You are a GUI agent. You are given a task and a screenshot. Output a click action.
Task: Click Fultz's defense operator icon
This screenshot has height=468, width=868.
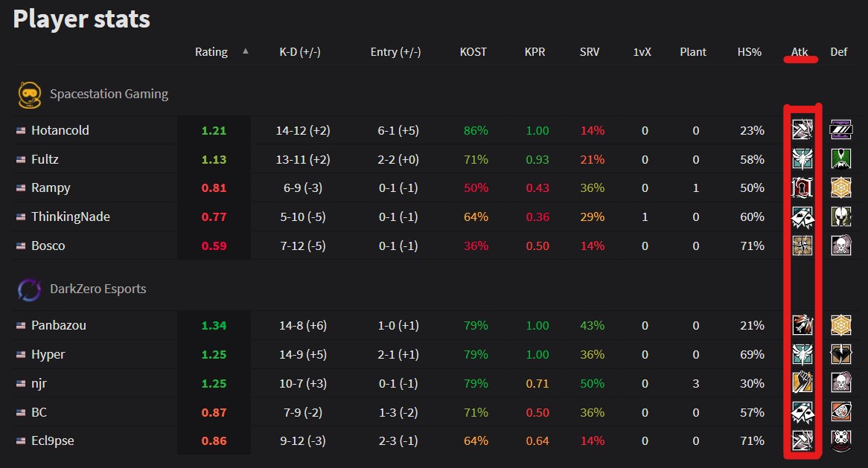click(x=841, y=158)
